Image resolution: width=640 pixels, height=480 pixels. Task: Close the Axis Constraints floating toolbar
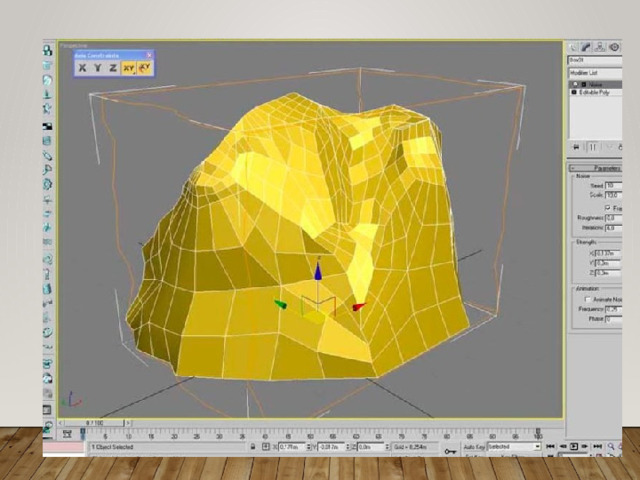150,55
